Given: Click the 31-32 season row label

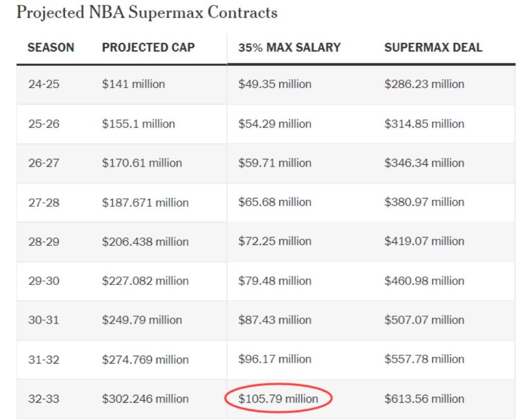Looking at the screenshot, I should 44,359.
